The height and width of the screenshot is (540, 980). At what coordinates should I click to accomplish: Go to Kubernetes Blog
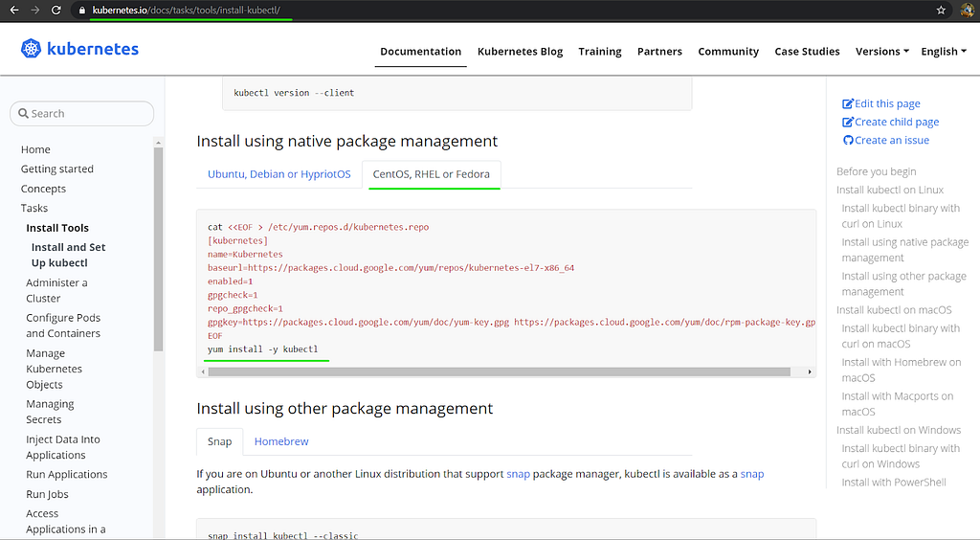[x=520, y=52]
